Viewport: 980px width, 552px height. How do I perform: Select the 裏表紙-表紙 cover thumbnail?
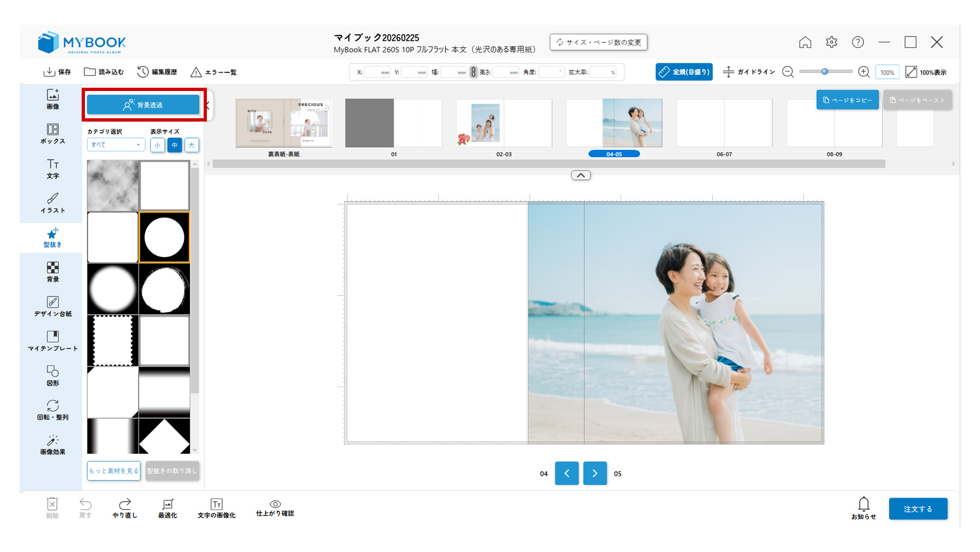click(x=284, y=123)
